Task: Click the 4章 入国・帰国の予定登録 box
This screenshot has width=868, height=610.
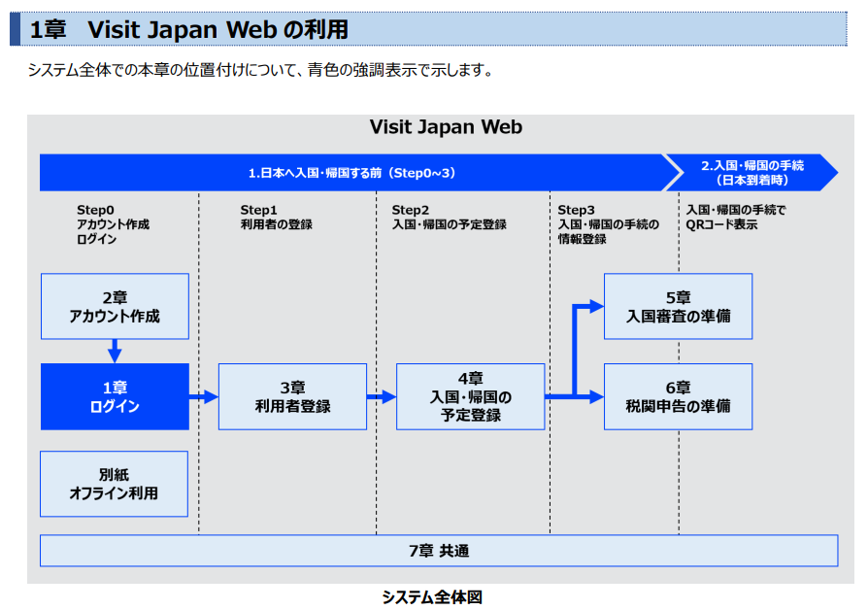Action: click(471, 396)
